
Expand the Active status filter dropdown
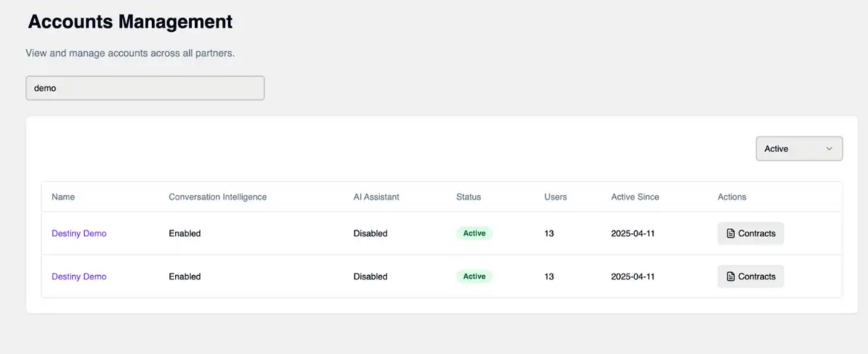point(799,148)
